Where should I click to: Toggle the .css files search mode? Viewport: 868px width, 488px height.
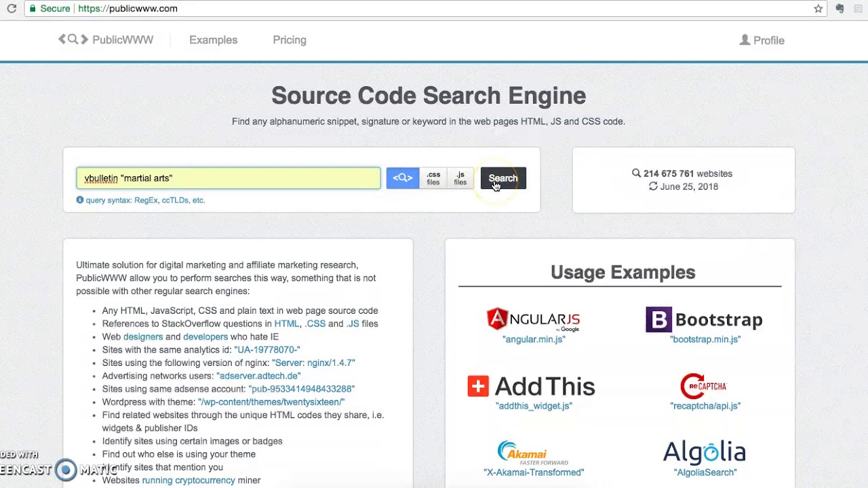[x=433, y=178]
